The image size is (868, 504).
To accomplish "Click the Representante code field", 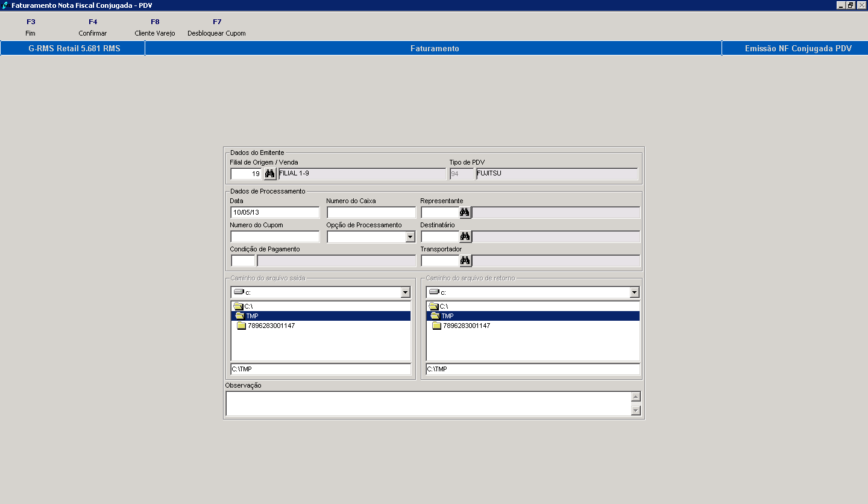I will [440, 213].
